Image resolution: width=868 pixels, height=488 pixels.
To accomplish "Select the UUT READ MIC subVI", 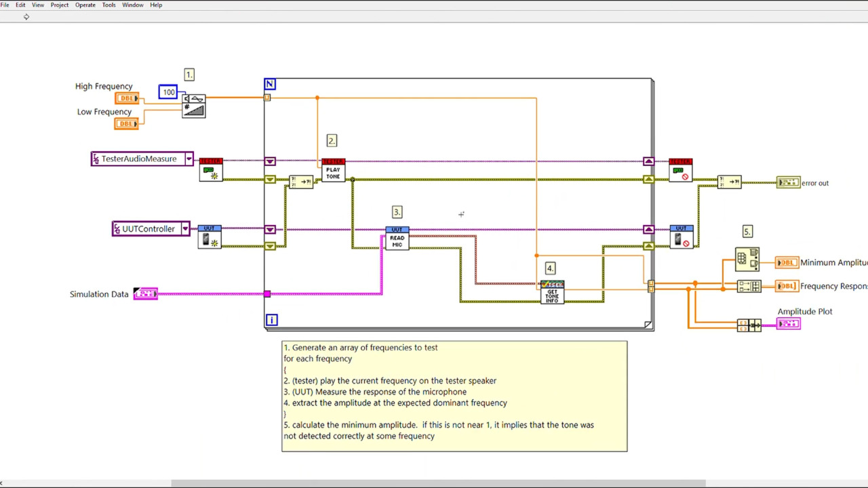I will point(397,238).
